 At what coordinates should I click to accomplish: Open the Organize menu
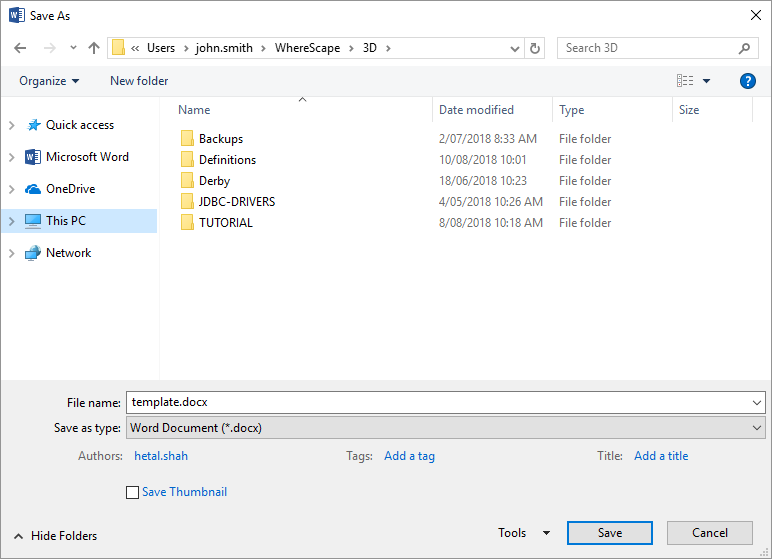tap(49, 81)
